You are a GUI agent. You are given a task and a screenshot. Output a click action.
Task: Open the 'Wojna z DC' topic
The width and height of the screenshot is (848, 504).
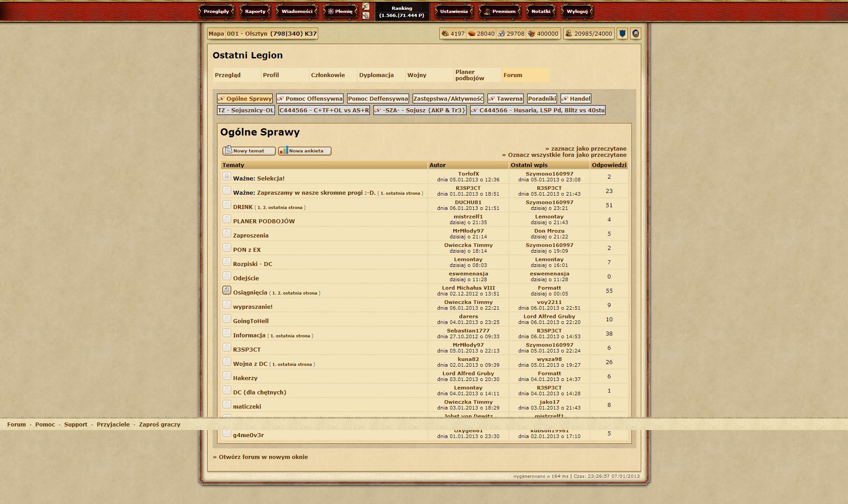pos(250,364)
